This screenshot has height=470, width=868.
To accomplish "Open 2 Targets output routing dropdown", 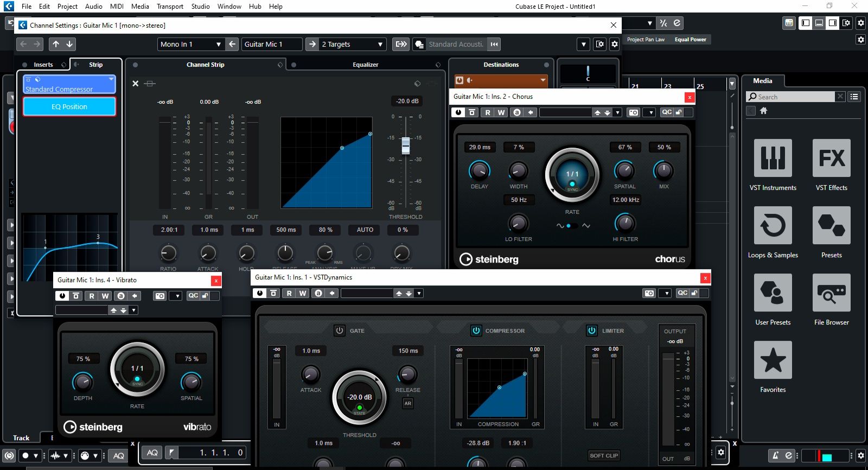I will (x=380, y=44).
